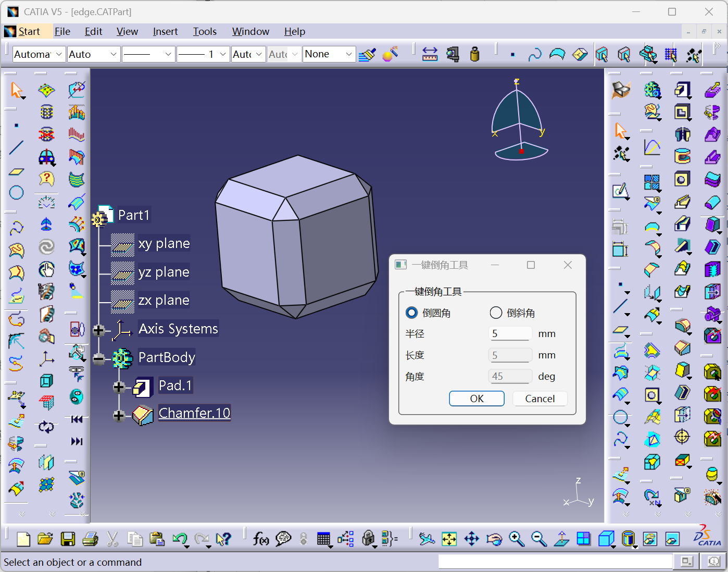Click the 半径 value input field
This screenshot has height=572, width=728.
[x=510, y=334]
